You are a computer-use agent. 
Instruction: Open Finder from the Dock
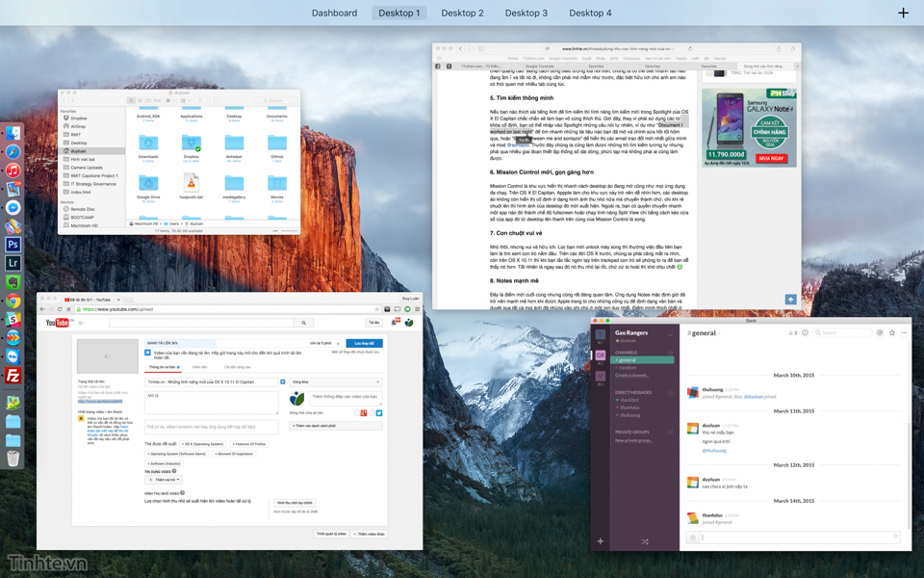click(x=13, y=133)
